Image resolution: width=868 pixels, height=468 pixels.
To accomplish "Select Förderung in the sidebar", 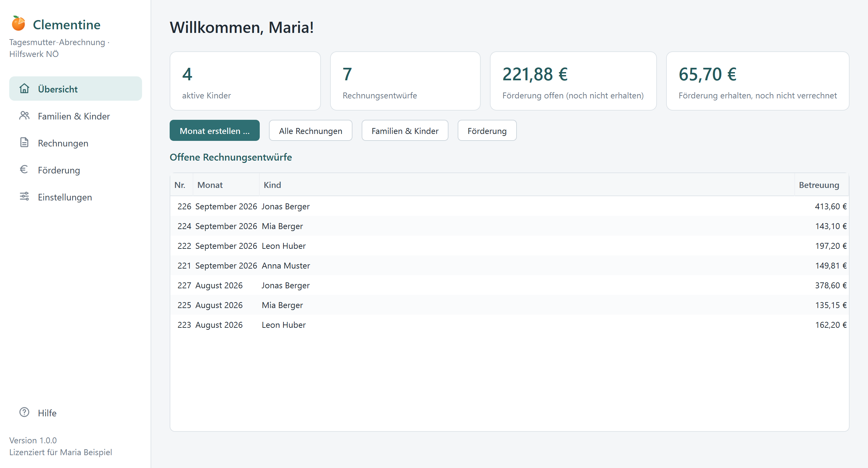I will coord(76,170).
